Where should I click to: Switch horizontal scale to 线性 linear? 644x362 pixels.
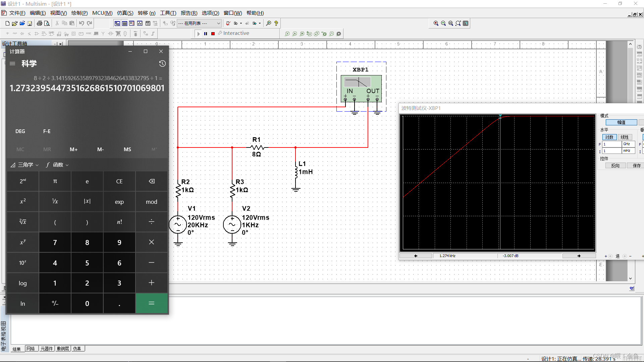(x=625, y=137)
